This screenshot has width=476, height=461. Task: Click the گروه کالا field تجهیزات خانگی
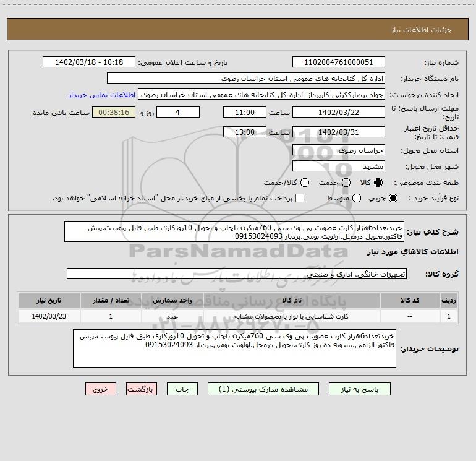click(237, 274)
